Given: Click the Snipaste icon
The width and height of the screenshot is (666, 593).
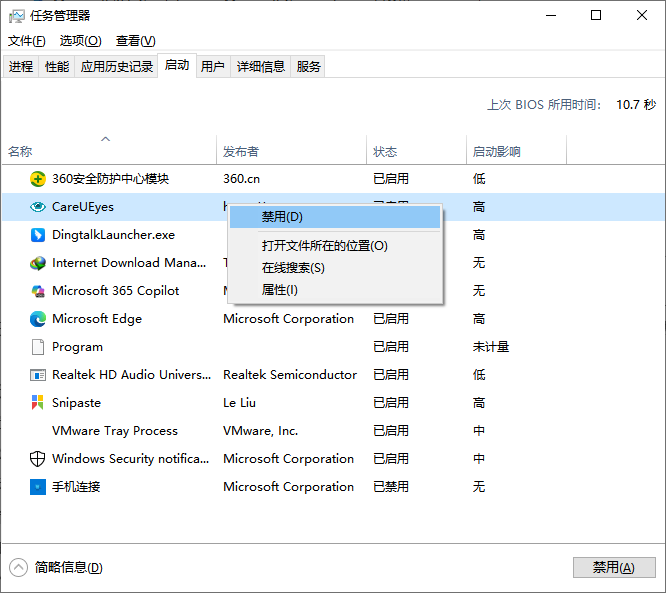Looking at the screenshot, I should pos(38,402).
